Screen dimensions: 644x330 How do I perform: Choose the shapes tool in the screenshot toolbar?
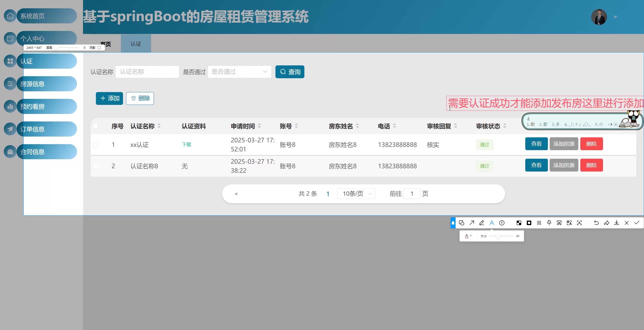tap(462, 223)
